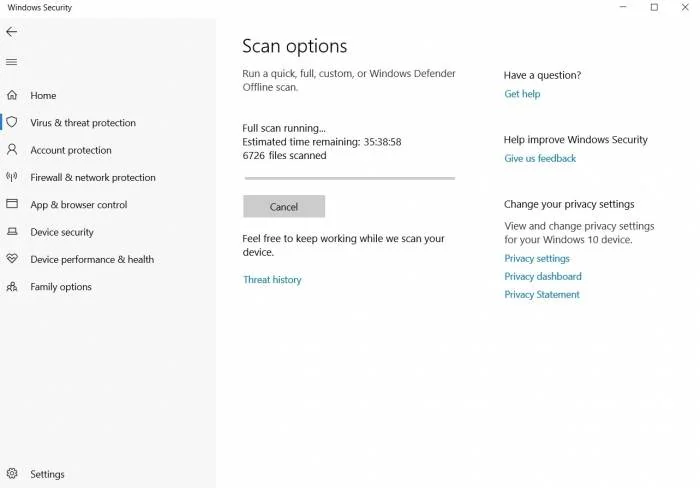
Task: Click the App & browser window icon
Action: coord(12,204)
